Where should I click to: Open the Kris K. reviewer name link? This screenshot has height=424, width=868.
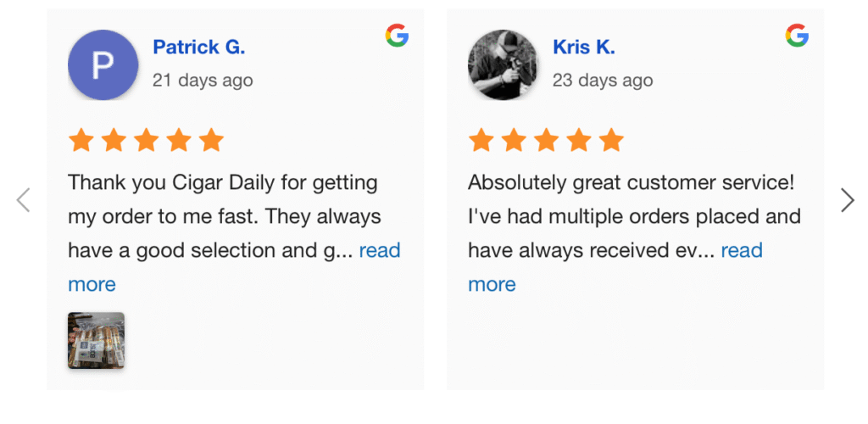coord(583,47)
